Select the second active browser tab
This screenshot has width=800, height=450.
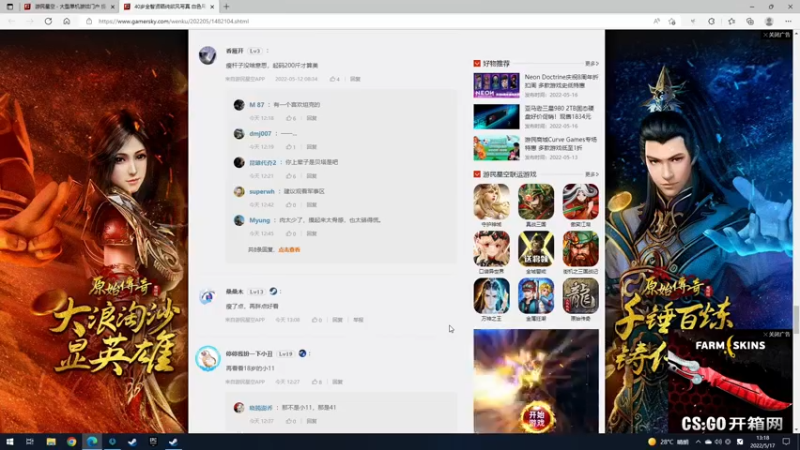pos(169,7)
